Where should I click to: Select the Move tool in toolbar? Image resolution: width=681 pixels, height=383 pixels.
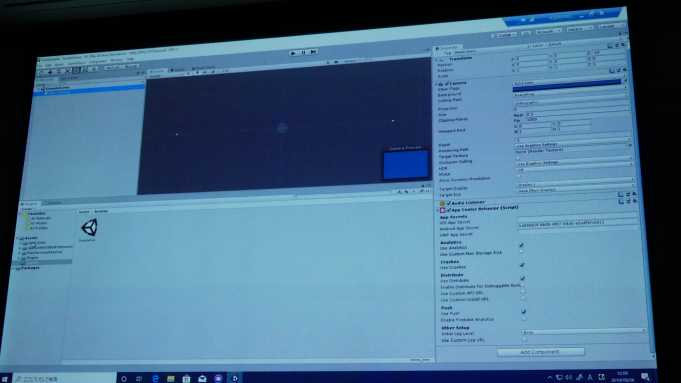click(50, 72)
